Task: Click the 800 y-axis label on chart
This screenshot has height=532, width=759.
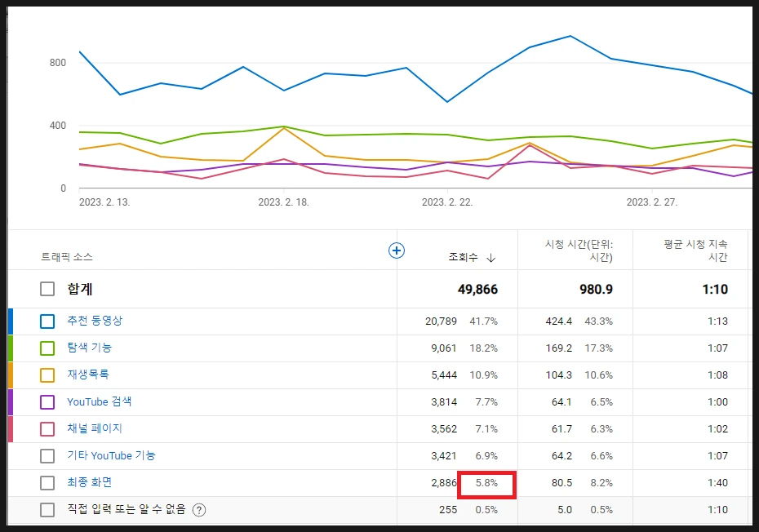Action: [58, 63]
